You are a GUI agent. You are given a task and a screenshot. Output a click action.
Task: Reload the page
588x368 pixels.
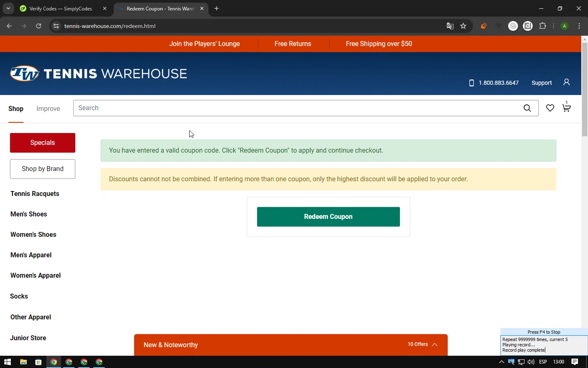38,26
